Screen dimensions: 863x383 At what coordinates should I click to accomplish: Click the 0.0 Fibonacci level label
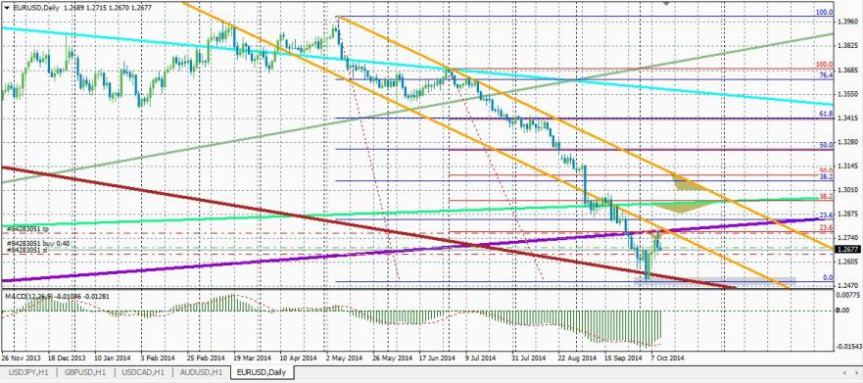coord(828,278)
